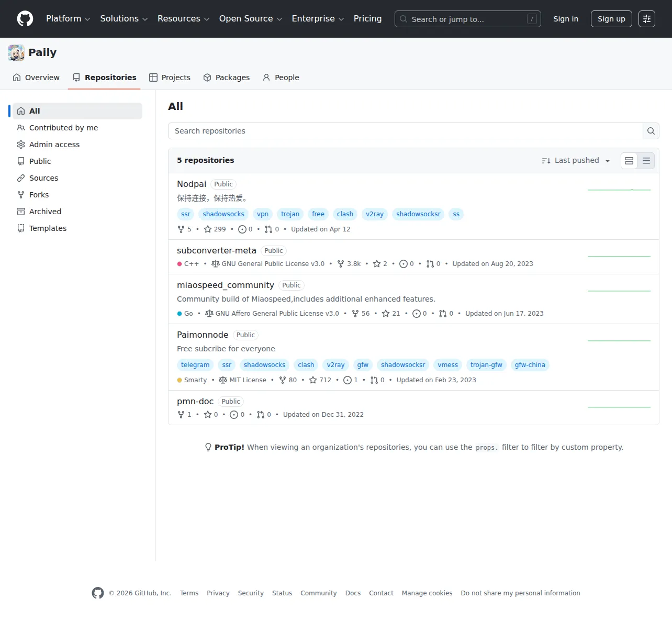Open the Last pushed sort dropdown
The width and height of the screenshot is (672, 621).
(576, 161)
